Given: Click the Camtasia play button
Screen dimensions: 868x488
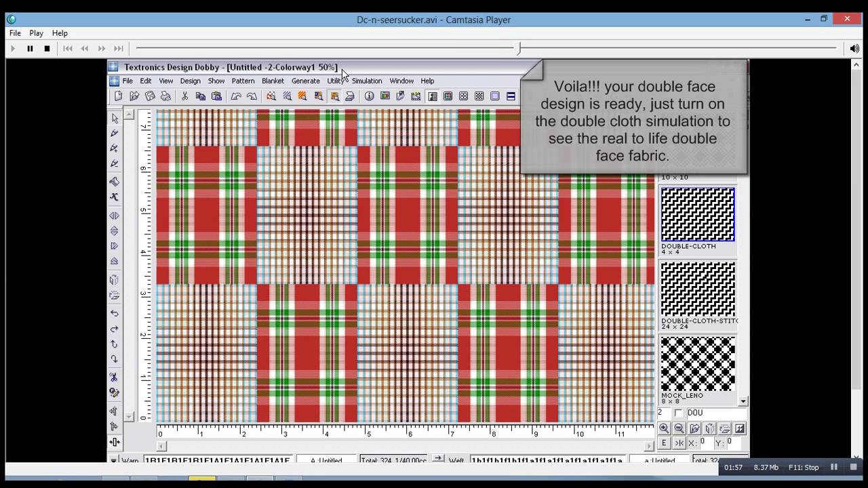Looking at the screenshot, I should click(13, 48).
